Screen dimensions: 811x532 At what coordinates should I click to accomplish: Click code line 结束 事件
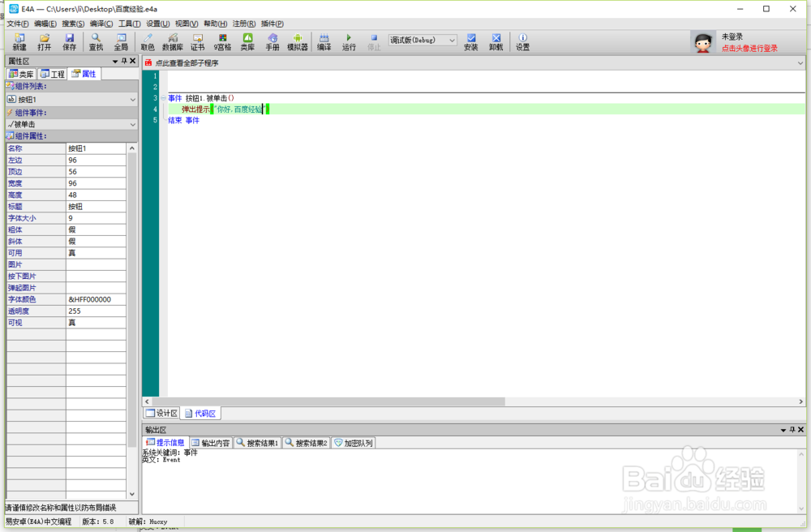coord(183,121)
